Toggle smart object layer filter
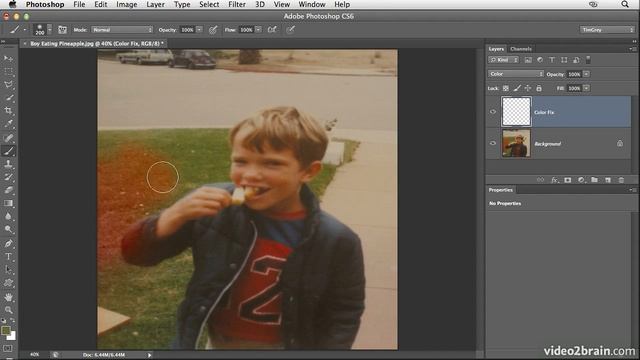The height and width of the screenshot is (360, 640). pyautogui.click(x=576, y=60)
